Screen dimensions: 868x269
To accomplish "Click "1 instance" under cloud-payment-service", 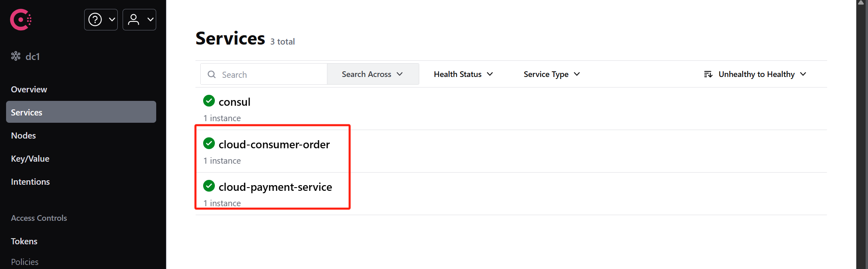I will click(x=222, y=203).
